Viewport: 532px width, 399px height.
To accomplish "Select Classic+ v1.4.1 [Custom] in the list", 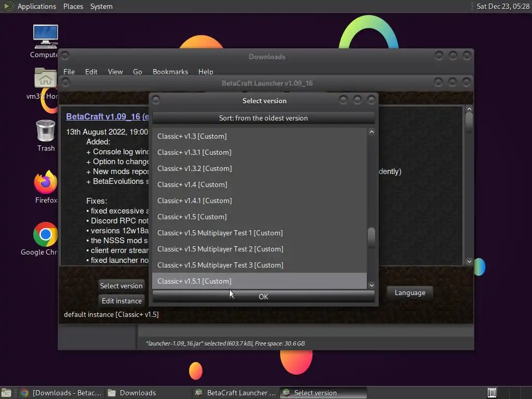I will tap(260, 201).
